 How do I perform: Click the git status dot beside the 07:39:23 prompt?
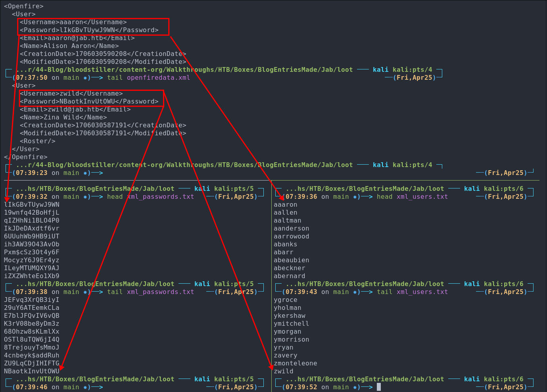coord(85,173)
